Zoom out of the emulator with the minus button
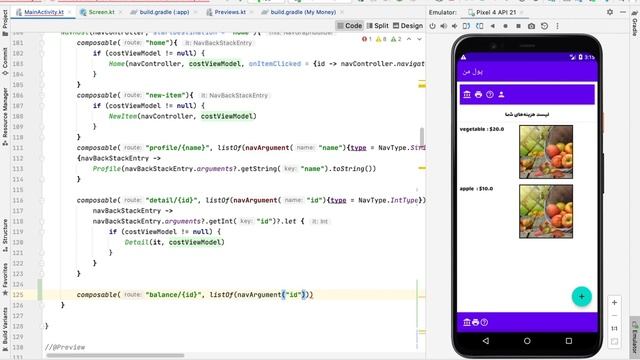 point(614,316)
